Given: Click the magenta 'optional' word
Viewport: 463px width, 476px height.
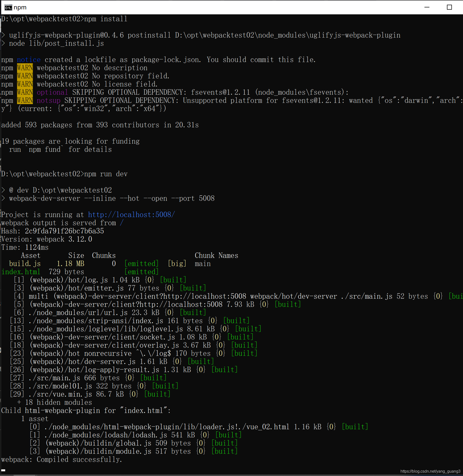Looking at the screenshot, I should point(52,92).
